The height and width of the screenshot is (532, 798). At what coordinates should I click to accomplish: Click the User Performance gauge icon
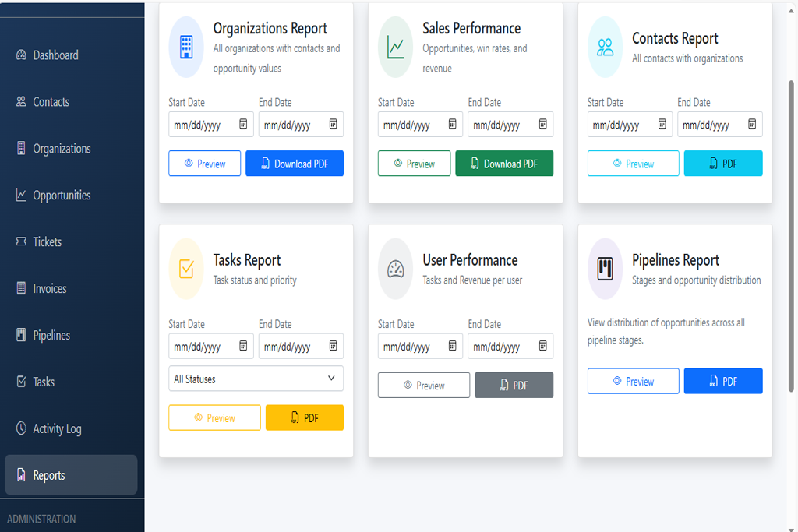[395, 269]
